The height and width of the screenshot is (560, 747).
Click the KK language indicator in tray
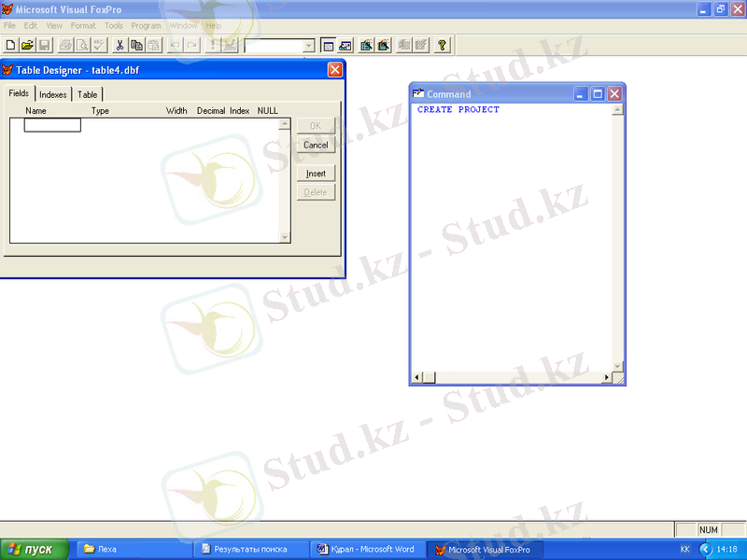click(x=685, y=550)
